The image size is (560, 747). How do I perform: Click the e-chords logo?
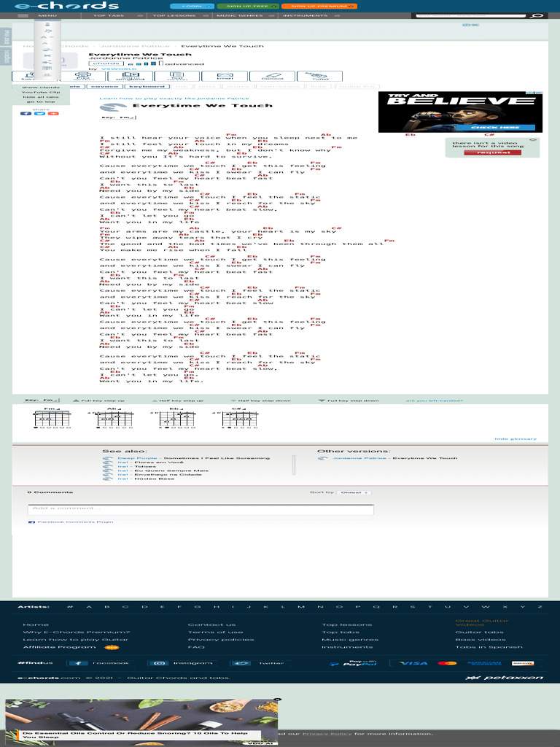click(66, 6)
